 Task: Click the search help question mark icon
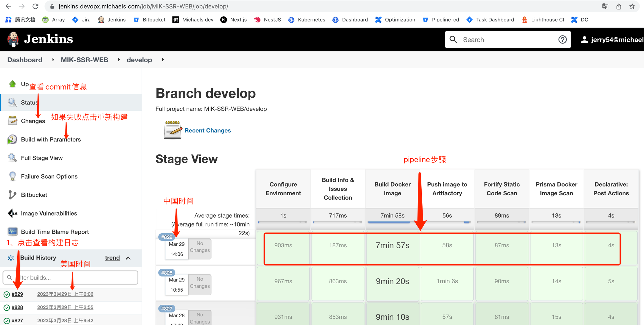point(562,40)
